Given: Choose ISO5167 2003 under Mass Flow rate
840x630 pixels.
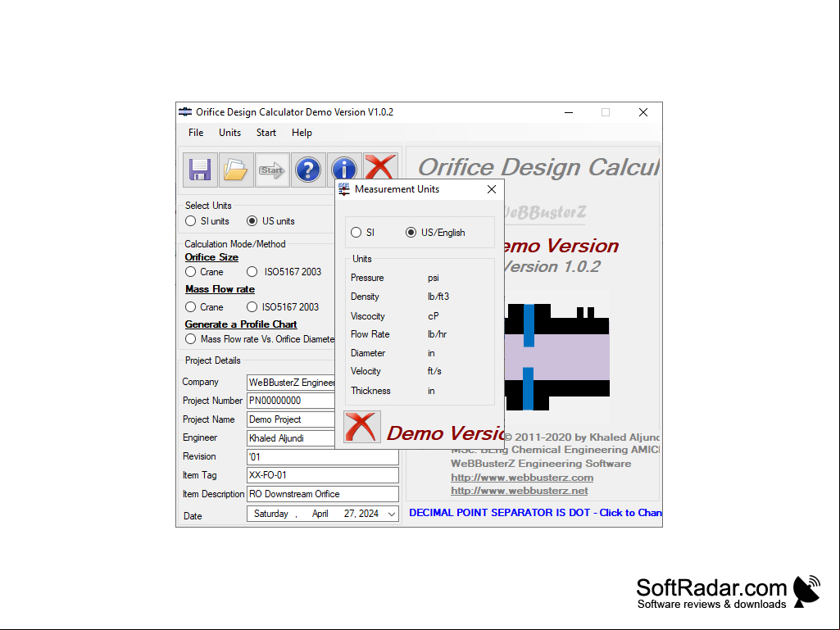Looking at the screenshot, I should click(x=252, y=307).
